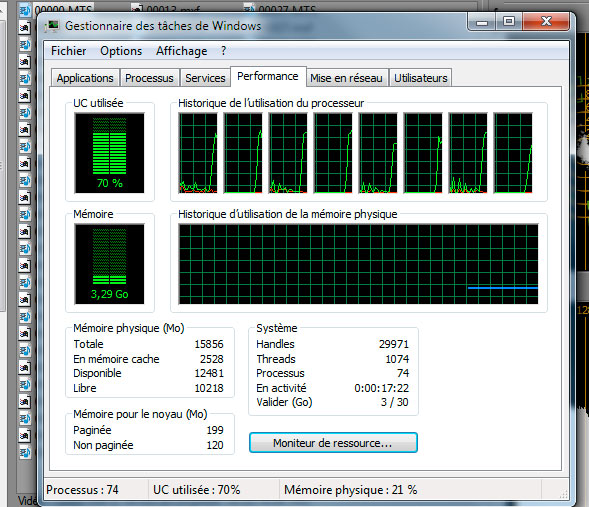Open the Processus tab
Screen dimensions: 589x507
(x=149, y=78)
